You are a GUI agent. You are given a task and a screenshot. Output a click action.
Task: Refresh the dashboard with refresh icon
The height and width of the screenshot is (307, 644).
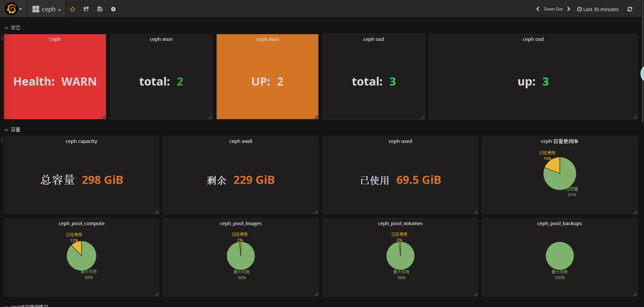click(x=630, y=9)
